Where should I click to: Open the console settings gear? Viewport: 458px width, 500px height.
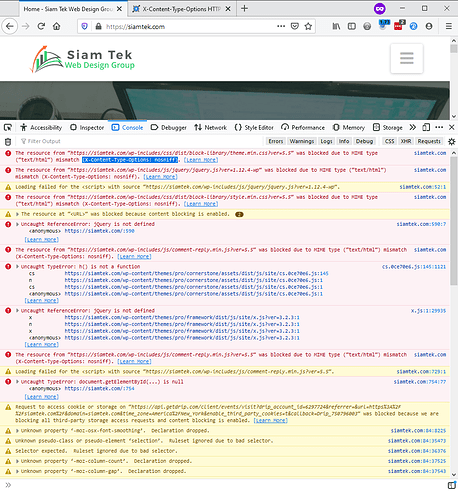tap(451, 142)
